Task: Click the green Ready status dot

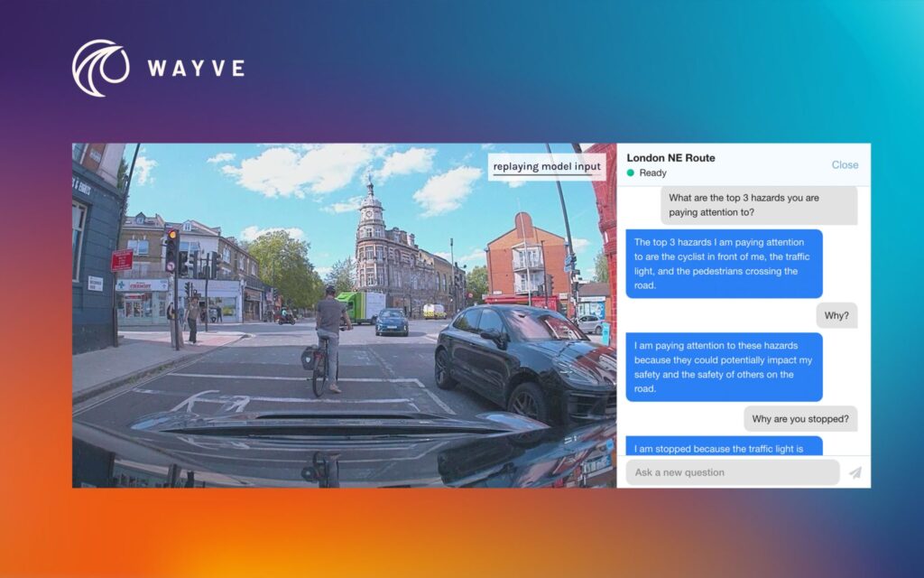Action: (631, 172)
